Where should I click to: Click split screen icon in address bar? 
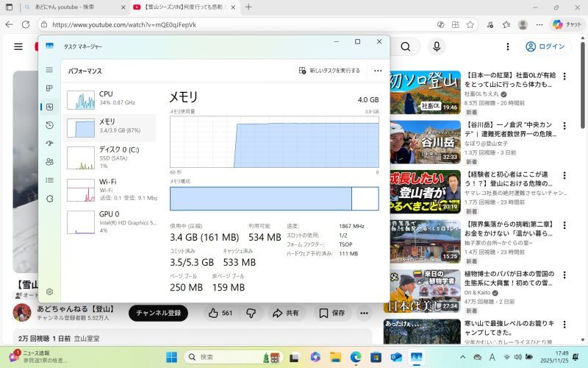click(x=455, y=25)
